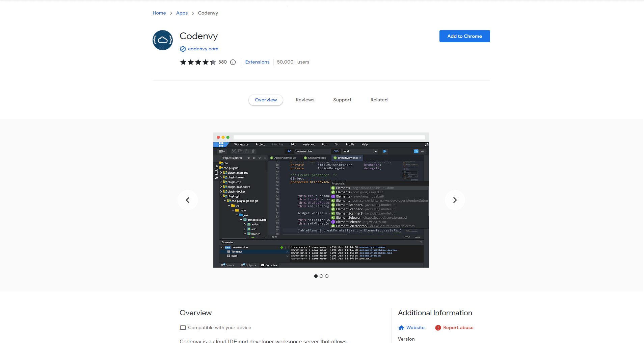Viewport: 644px width, 343px height.
Task: Click the Report abuse link
Action: [x=458, y=328]
